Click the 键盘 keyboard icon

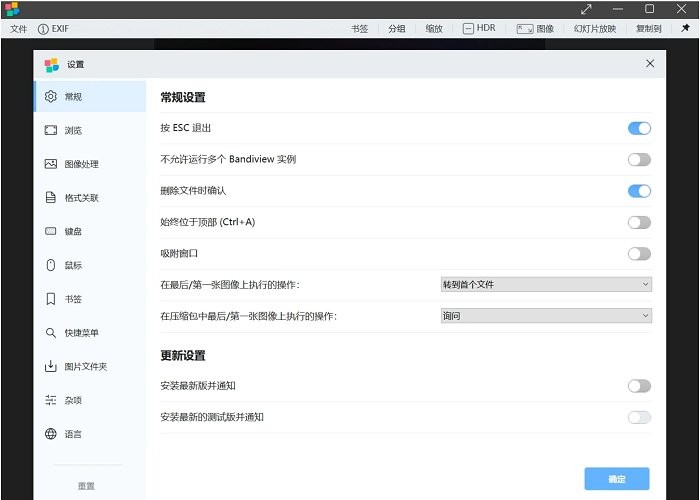click(x=51, y=231)
